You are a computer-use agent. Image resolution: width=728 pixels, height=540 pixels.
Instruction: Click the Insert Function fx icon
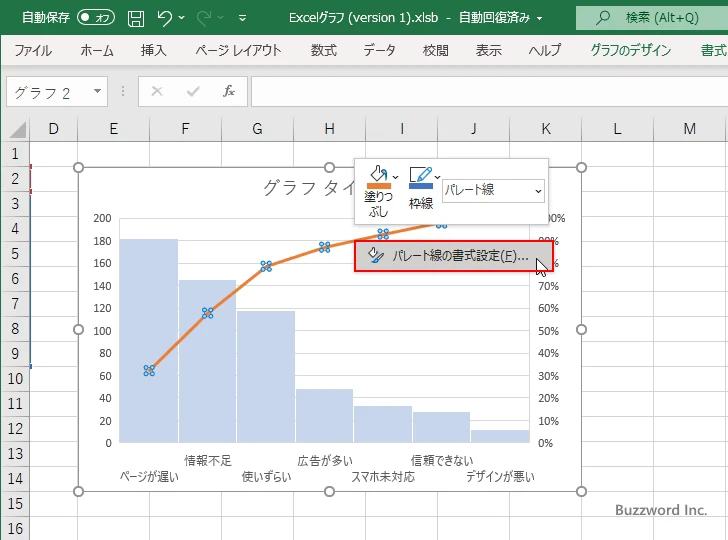tap(229, 91)
